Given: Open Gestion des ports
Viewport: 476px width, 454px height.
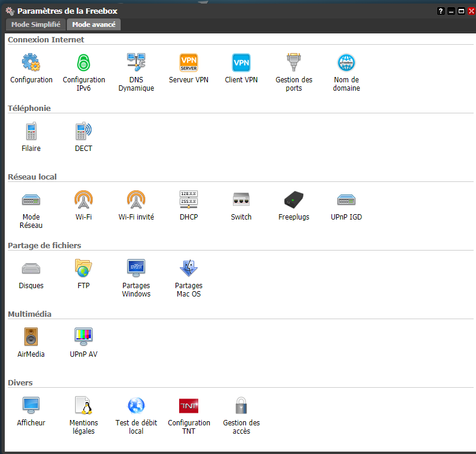Looking at the screenshot, I should 294,63.
